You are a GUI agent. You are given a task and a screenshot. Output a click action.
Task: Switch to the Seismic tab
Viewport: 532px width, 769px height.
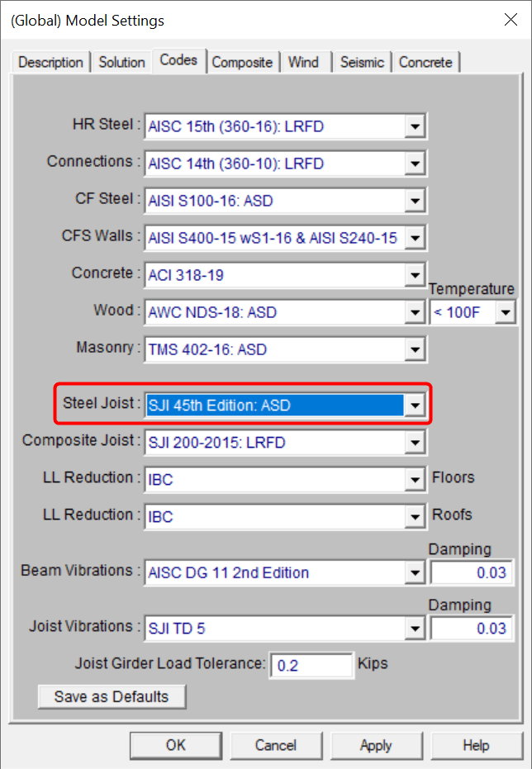coord(362,63)
